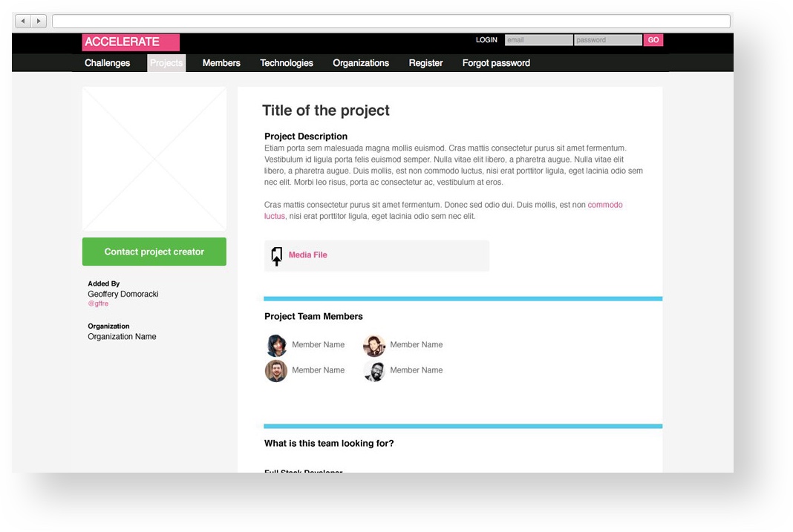The height and width of the screenshot is (532, 793).
Task: Select the Register menu item
Action: tap(425, 63)
